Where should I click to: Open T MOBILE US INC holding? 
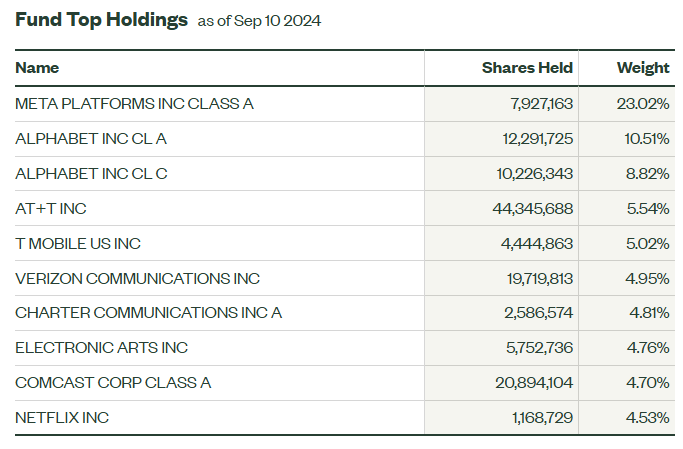(x=78, y=243)
